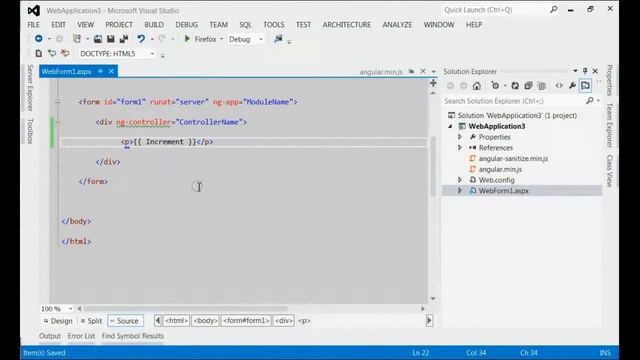This screenshot has height=360, width=640.
Task: Click the Open File toolbar icon
Action: (98, 39)
